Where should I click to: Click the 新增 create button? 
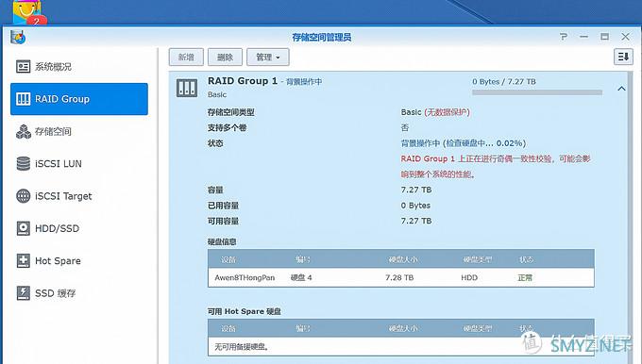coord(186,57)
